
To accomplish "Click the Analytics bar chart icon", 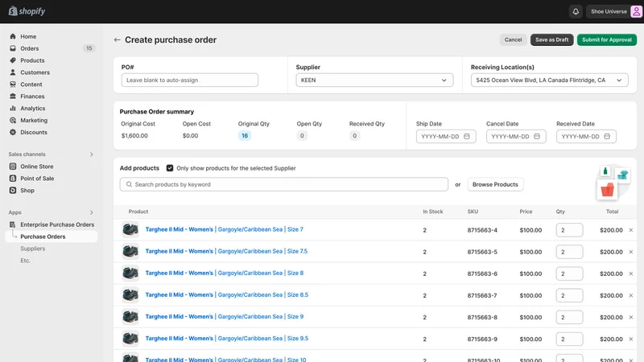I will point(13,109).
